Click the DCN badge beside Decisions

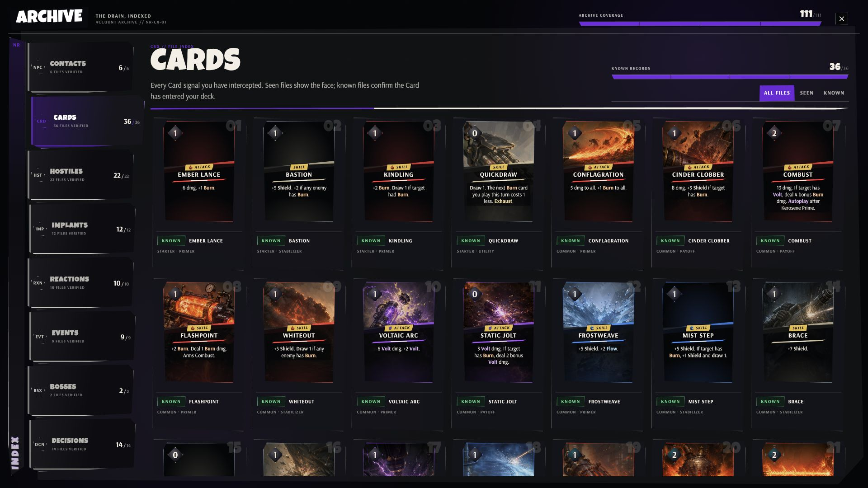[40, 444]
